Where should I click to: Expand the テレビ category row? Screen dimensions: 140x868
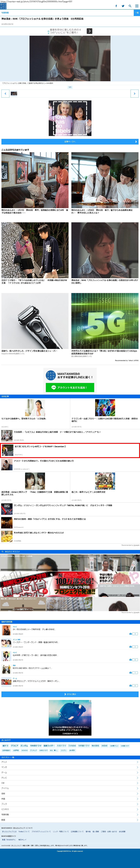click(70, 778)
